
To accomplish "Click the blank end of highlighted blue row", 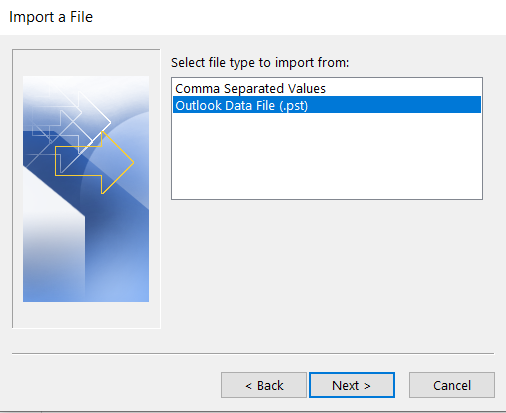I will click(x=395, y=105).
